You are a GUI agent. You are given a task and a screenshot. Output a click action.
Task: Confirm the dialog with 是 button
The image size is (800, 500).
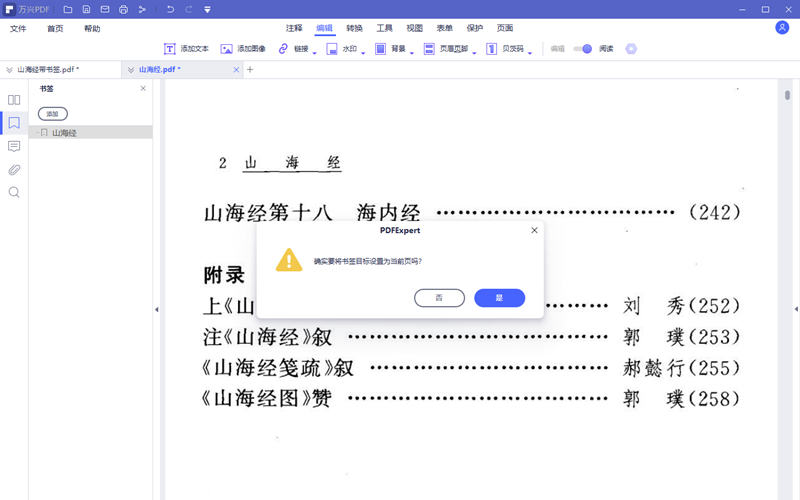(499, 298)
